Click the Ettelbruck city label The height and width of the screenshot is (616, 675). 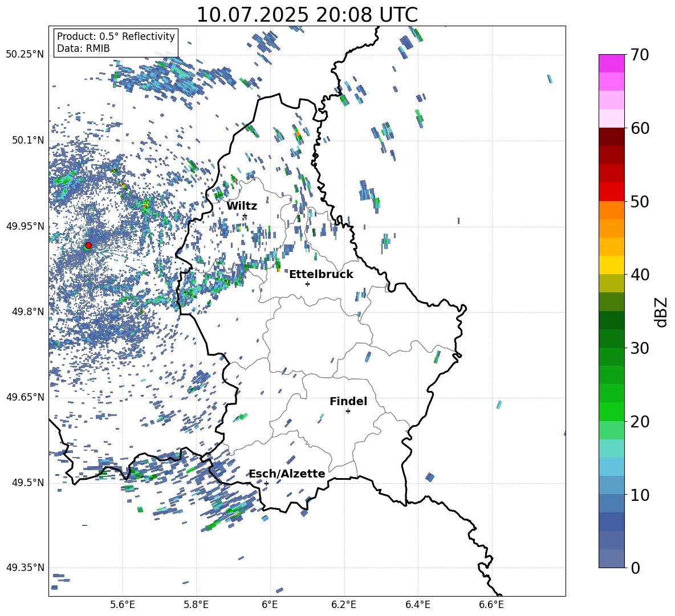pyautogui.click(x=321, y=275)
